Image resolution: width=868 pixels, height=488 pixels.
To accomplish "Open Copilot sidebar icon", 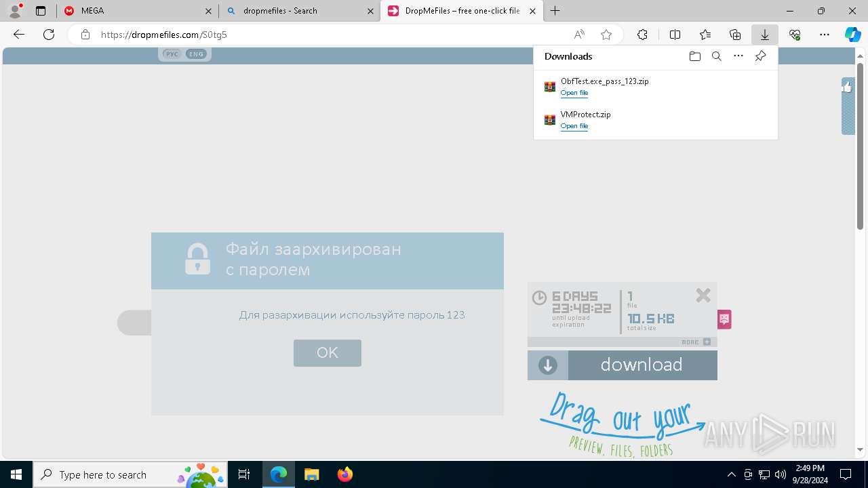I will 852,35.
